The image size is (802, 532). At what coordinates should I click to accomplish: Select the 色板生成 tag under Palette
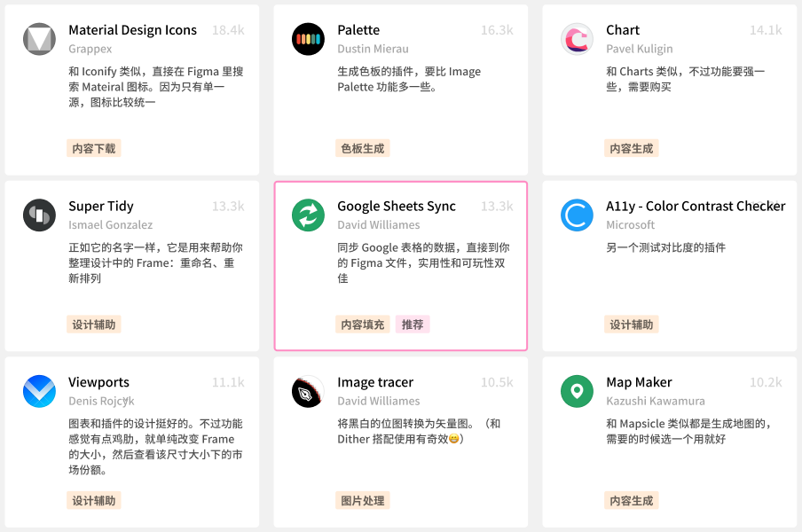coord(363,148)
